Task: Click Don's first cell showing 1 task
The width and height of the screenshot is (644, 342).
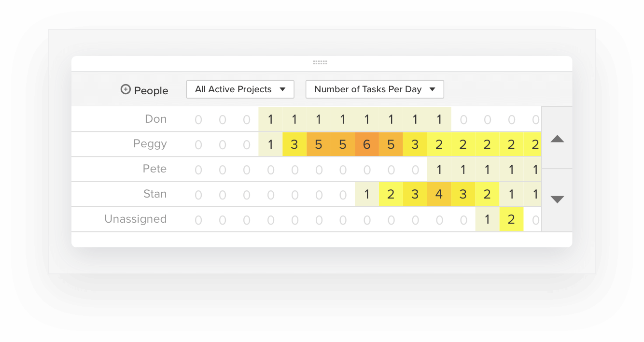Action: point(270,119)
